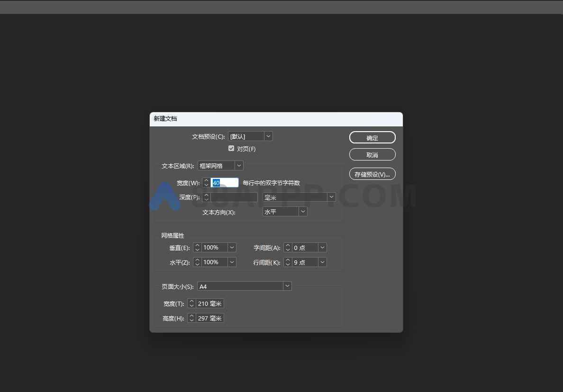Increase page width 210 毫米 with stepper
Image resolution: width=563 pixels, height=392 pixels.
(191, 301)
